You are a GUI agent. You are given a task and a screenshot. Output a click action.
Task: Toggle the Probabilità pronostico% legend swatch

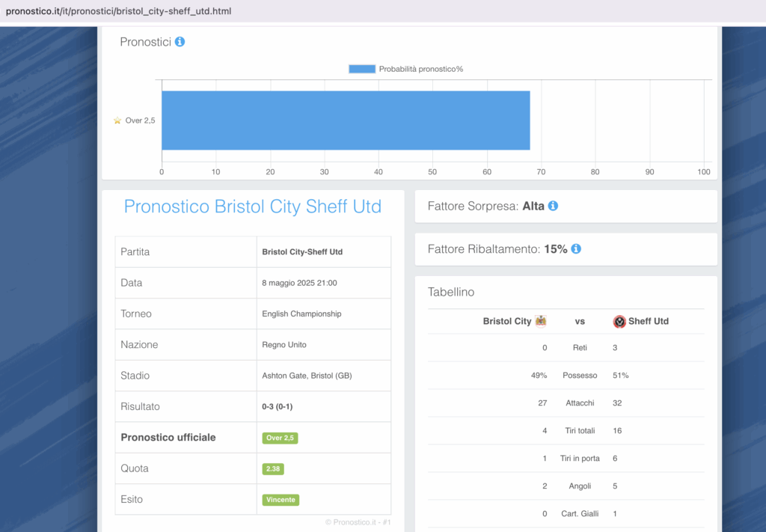point(362,69)
